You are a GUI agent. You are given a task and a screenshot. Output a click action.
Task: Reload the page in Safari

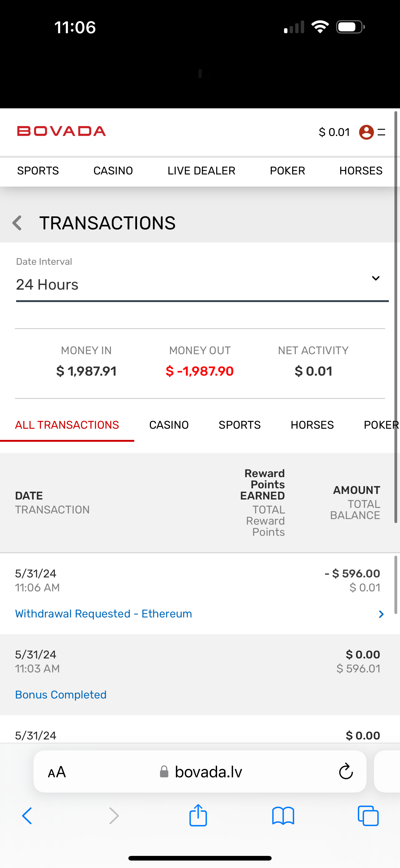[x=345, y=771]
